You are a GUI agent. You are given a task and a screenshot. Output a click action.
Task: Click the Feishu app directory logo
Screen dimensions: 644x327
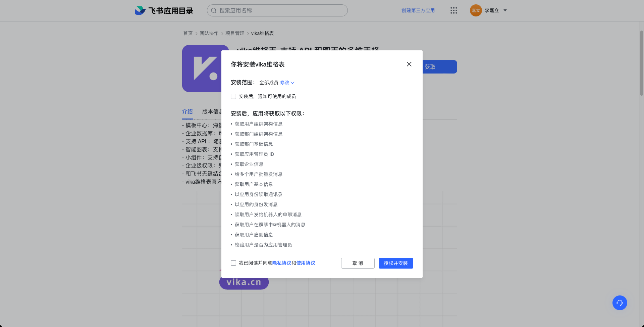pos(164,11)
